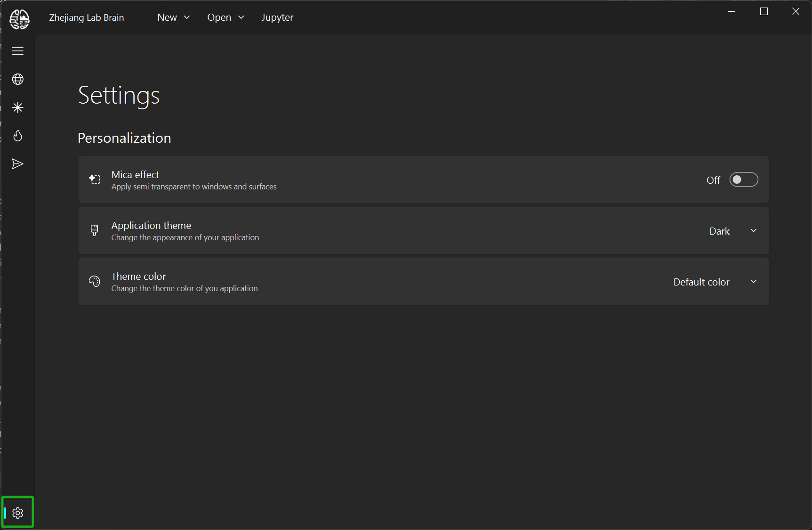
Task: Click 'Apply semi transparent to windows' description
Action: click(194, 187)
